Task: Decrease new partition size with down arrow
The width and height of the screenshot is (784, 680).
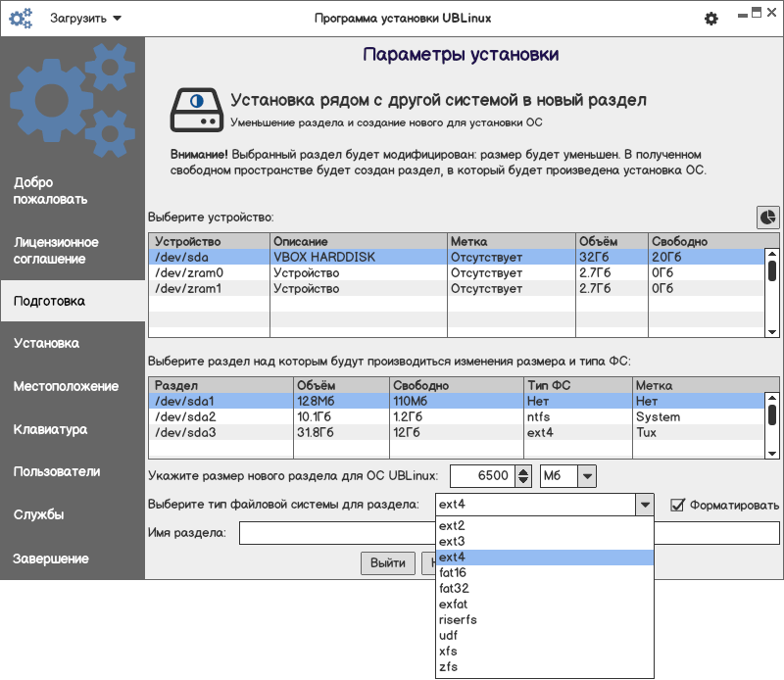Action: 523,481
